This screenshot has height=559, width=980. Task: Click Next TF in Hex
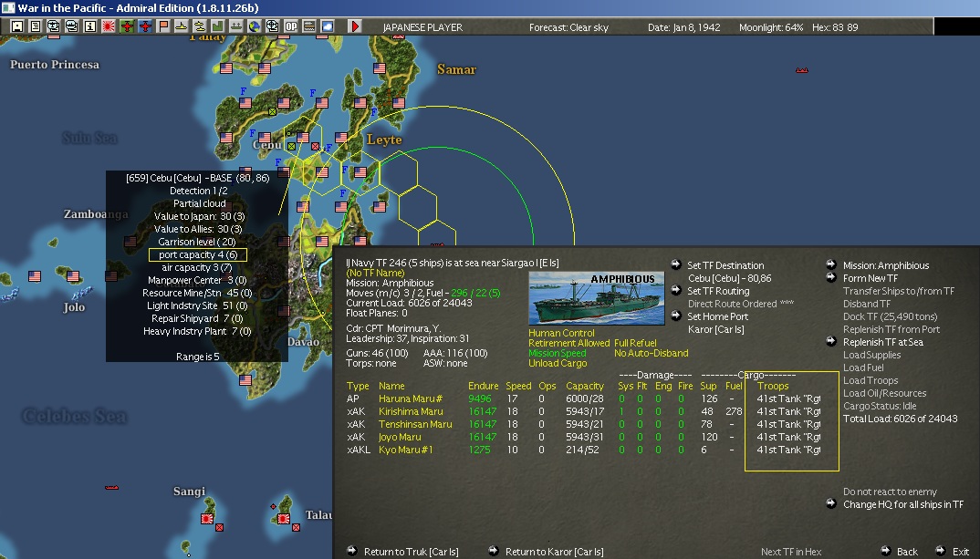791,552
